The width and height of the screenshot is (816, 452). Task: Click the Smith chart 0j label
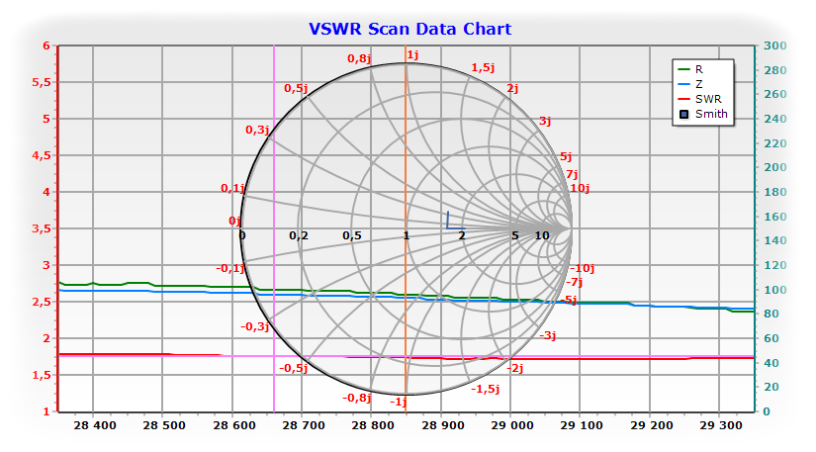coord(235,222)
